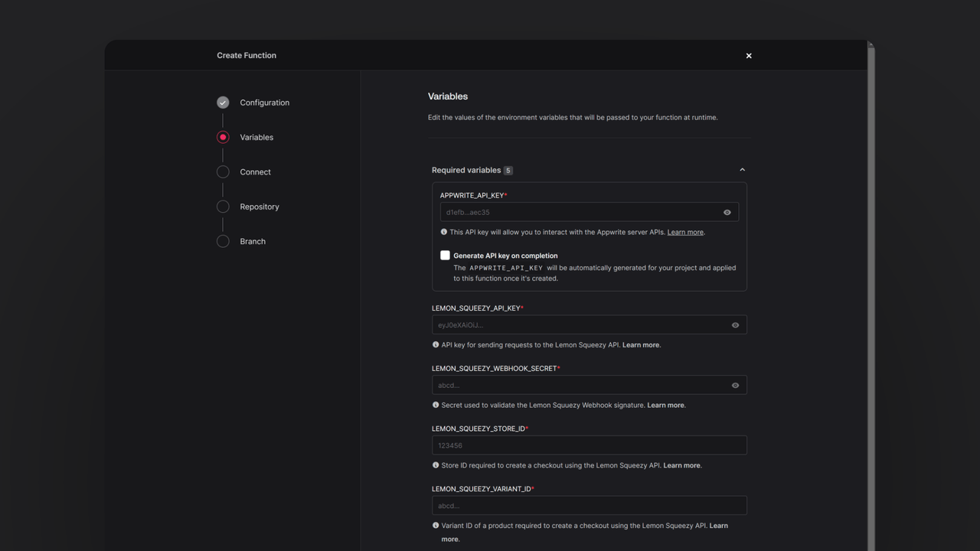Focus the APPWRITE_API_KEY input field
Screen dimensions: 980x551
click(x=589, y=212)
